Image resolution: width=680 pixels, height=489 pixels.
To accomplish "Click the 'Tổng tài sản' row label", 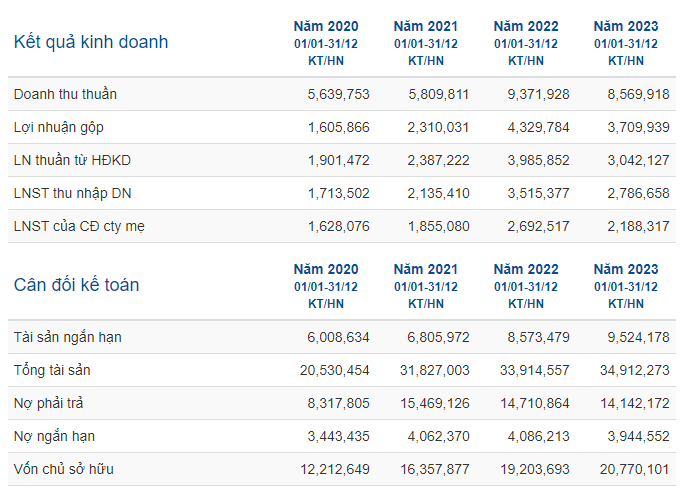I will 52,370.
